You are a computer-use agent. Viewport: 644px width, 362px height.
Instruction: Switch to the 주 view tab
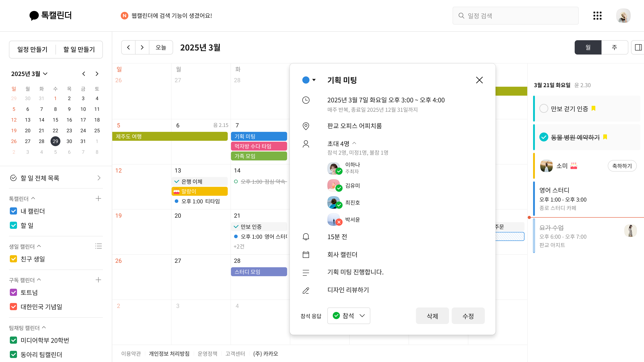coord(614,47)
